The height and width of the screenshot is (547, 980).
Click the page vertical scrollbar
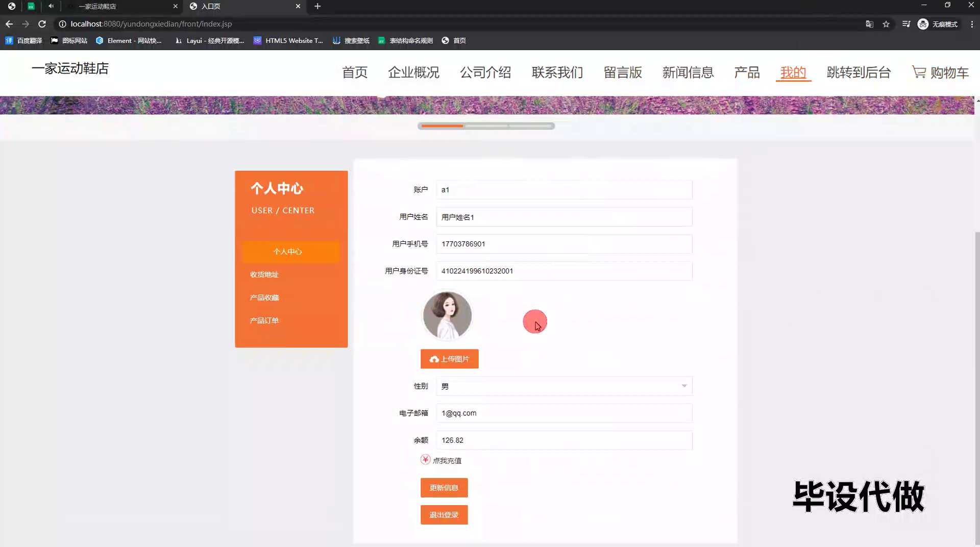[977, 388]
